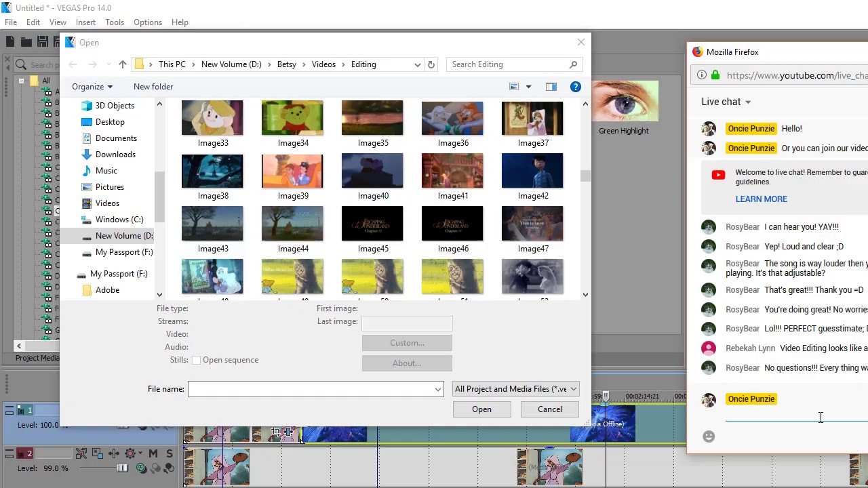Click the New project icon in VEGAS toolbar
This screenshot has height=488, width=868.
pyautogui.click(x=10, y=42)
